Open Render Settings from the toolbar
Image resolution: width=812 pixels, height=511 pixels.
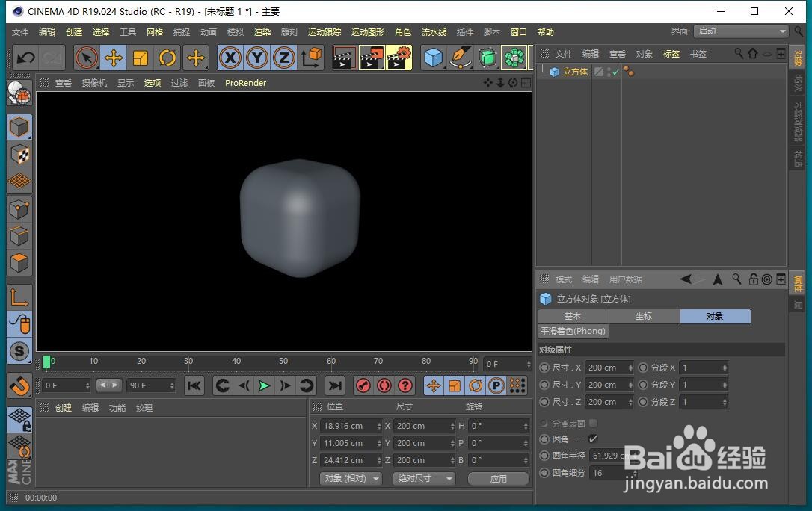pos(399,57)
